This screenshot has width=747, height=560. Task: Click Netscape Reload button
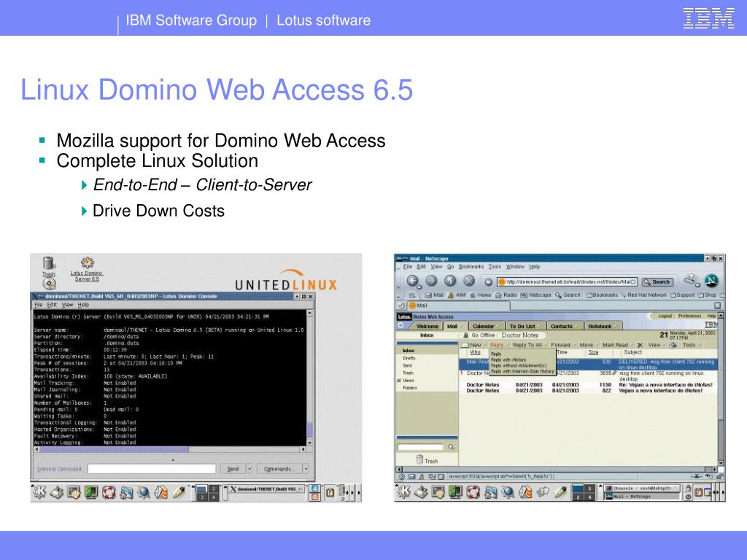[450, 281]
